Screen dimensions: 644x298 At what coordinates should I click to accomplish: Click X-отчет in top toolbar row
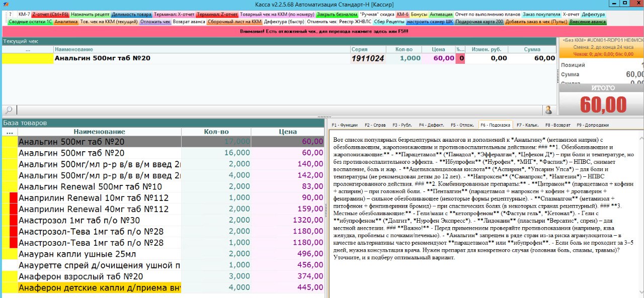[571, 15]
